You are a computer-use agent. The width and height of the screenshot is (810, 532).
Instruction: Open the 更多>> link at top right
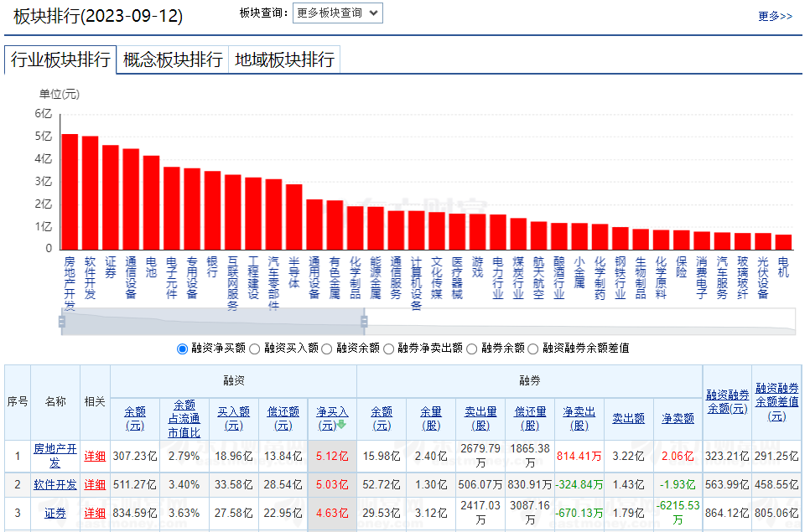[x=775, y=16]
